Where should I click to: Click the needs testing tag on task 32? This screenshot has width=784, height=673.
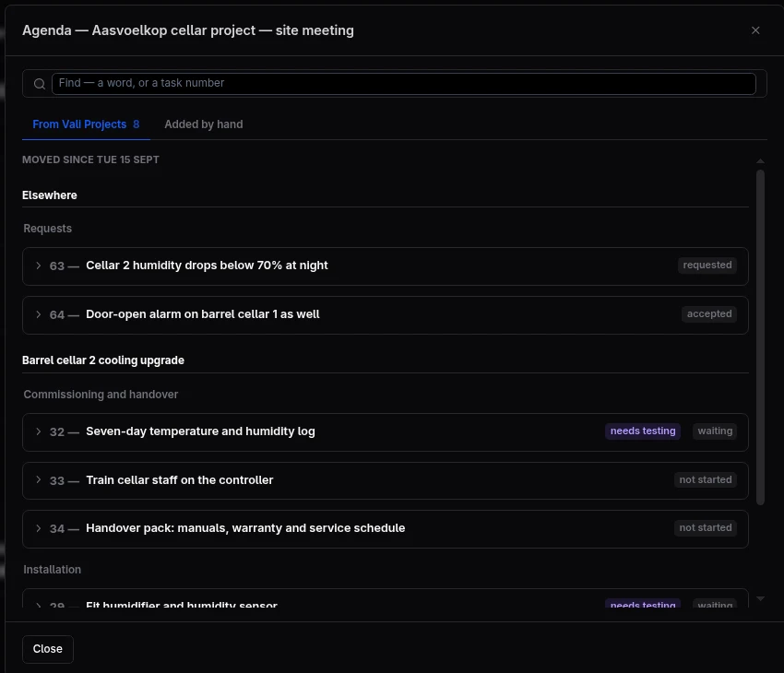pos(643,431)
